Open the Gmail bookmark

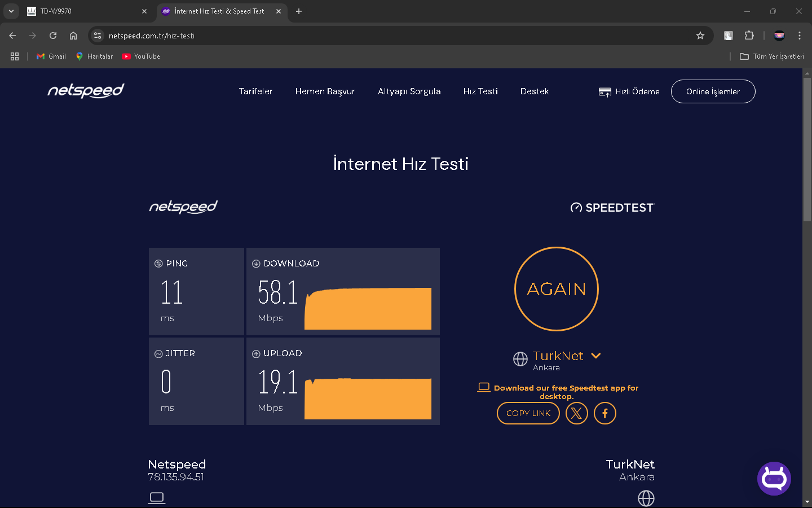pos(51,56)
